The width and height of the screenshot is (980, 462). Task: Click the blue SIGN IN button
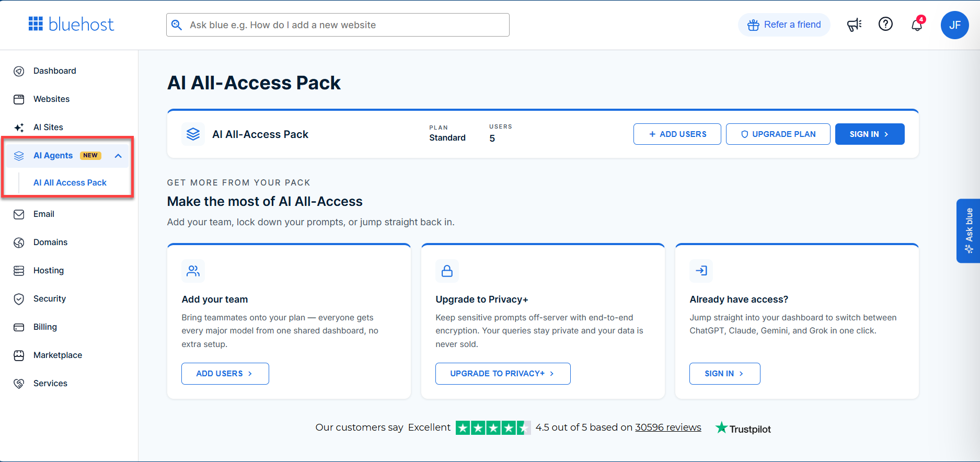(x=869, y=134)
